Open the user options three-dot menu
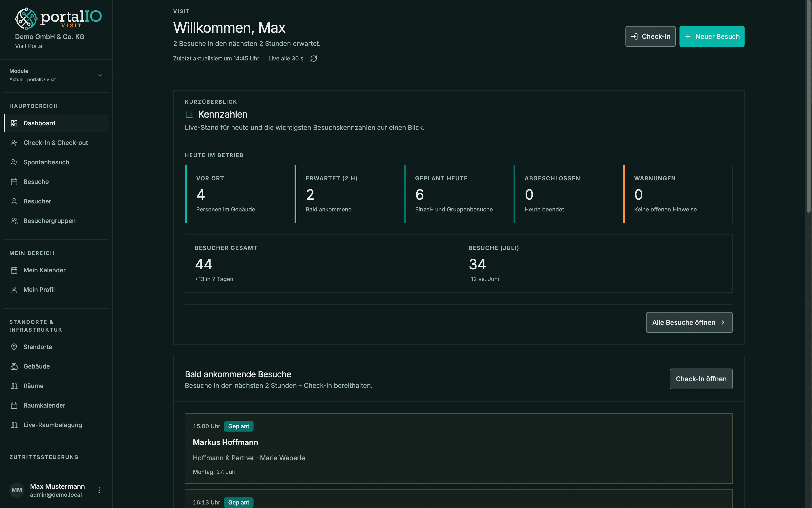This screenshot has width=812, height=508. click(x=99, y=490)
